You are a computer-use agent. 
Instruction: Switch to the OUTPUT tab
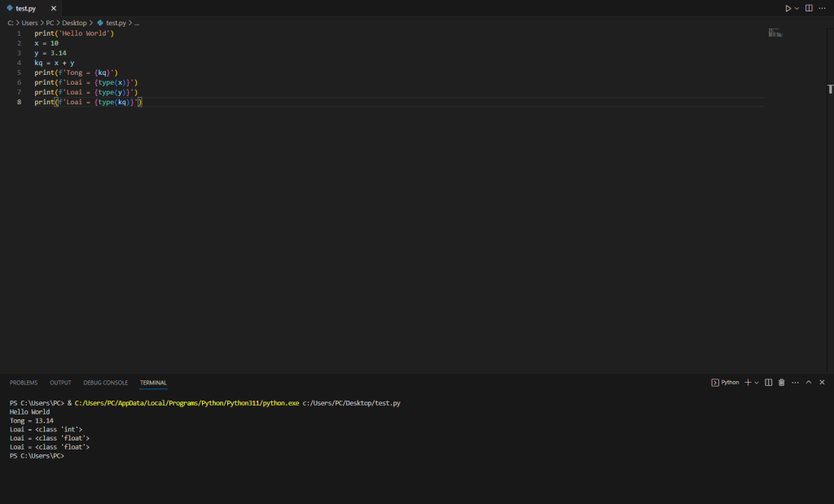(x=60, y=383)
